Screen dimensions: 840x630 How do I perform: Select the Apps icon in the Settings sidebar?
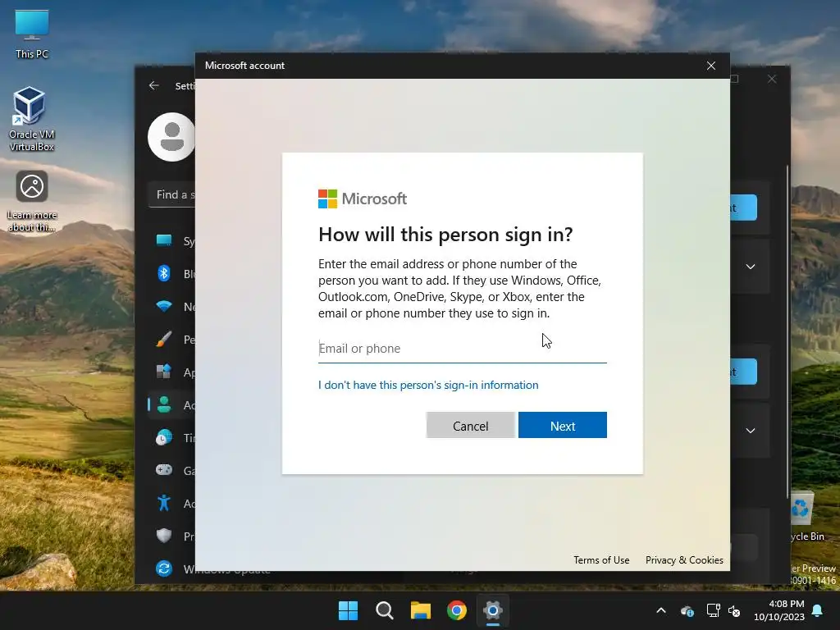coord(164,372)
